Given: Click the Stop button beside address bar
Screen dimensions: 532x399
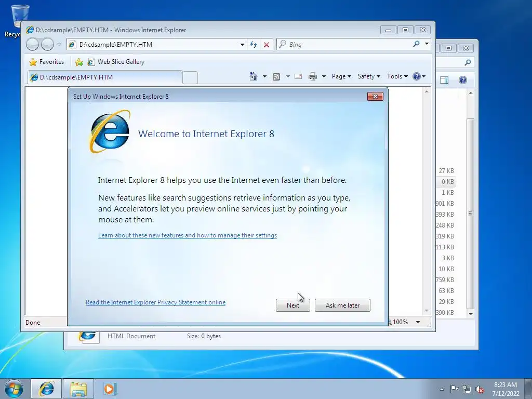Looking at the screenshot, I should tap(267, 45).
